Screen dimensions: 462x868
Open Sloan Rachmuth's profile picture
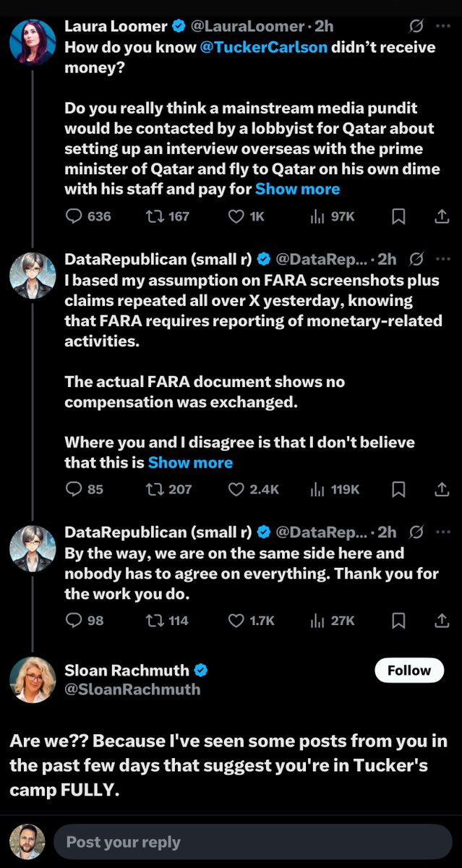(x=33, y=680)
